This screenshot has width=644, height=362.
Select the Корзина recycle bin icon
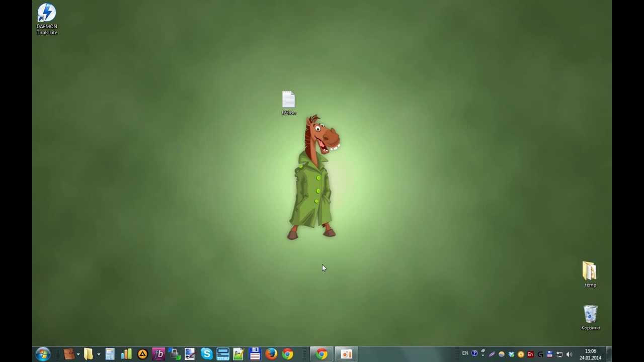[590, 318]
